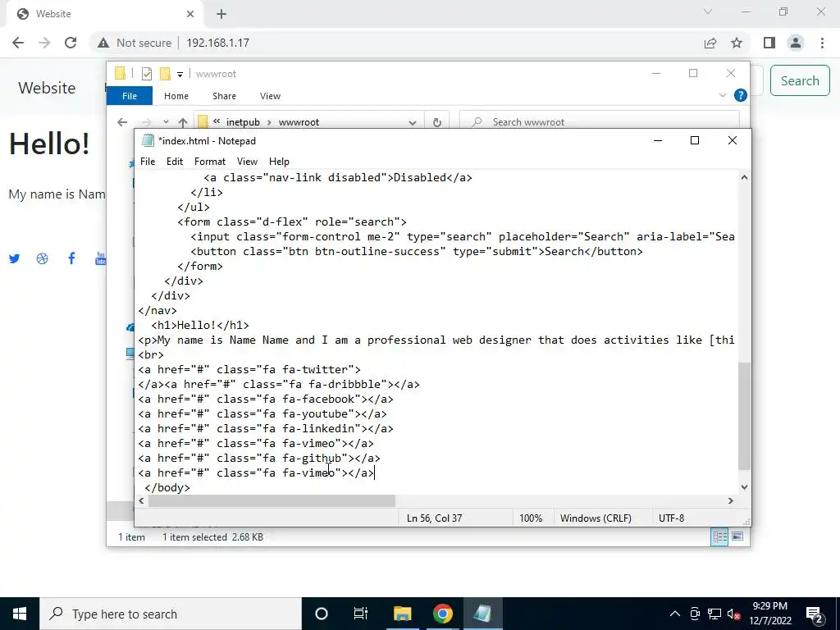Open the Explorer Share tab
Image resolution: width=840 pixels, height=630 pixels.
point(224,96)
